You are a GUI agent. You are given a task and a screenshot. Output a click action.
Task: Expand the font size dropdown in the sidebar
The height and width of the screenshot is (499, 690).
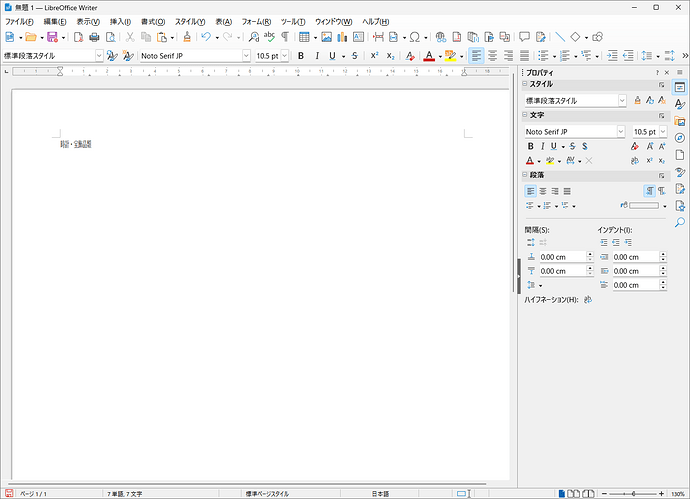(x=661, y=132)
